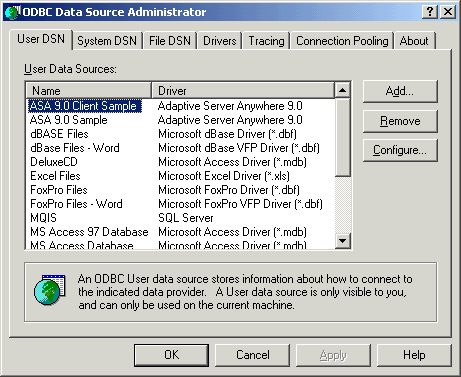This screenshot has width=461, height=377.
Task: Click DeluxeCD's Microsoft Access Driver cell
Action: click(x=232, y=162)
